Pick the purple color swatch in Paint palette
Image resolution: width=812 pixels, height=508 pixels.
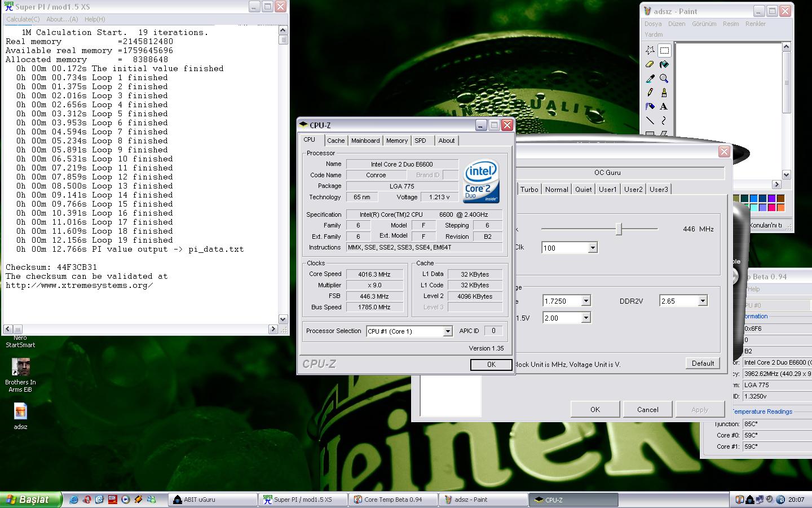[x=771, y=199]
